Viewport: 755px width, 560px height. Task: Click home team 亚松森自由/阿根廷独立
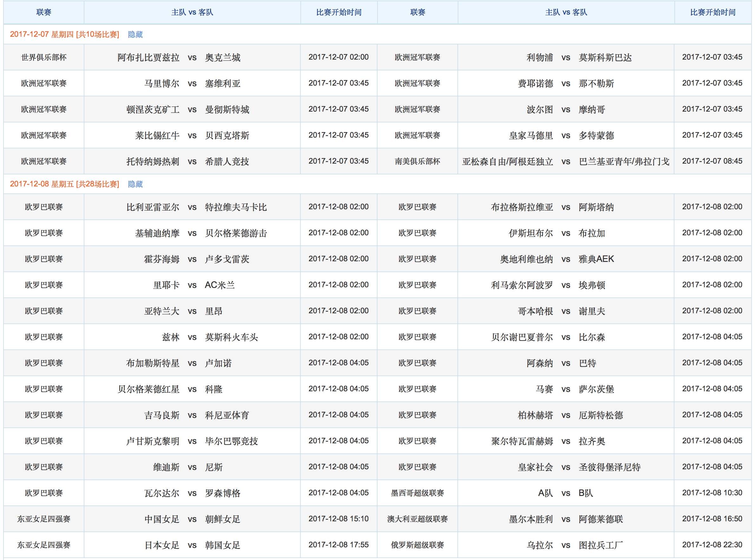508,162
